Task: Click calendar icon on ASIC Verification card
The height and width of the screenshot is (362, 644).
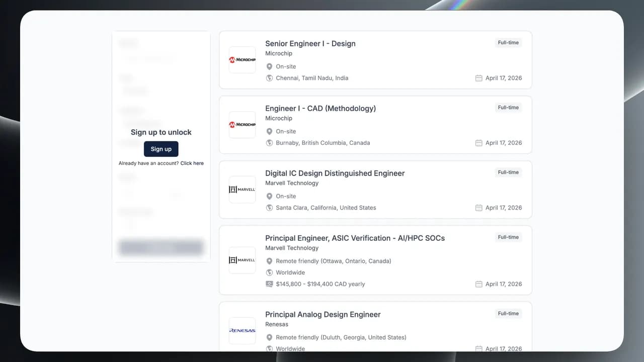Action: pos(479,284)
